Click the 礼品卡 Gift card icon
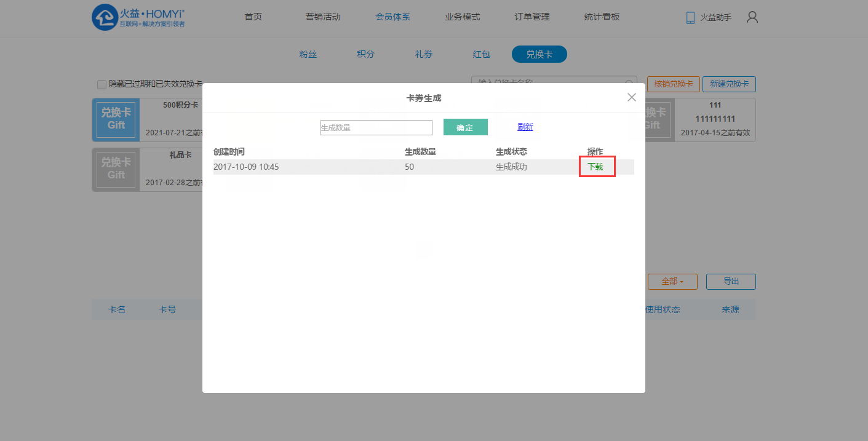 click(116, 169)
